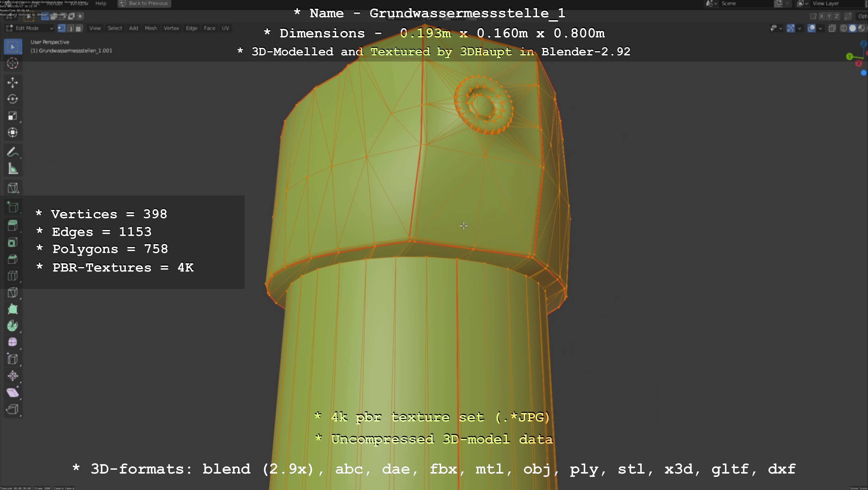Image resolution: width=868 pixels, height=490 pixels.
Task: Switch to solid viewport shading
Action: (x=852, y=28)
